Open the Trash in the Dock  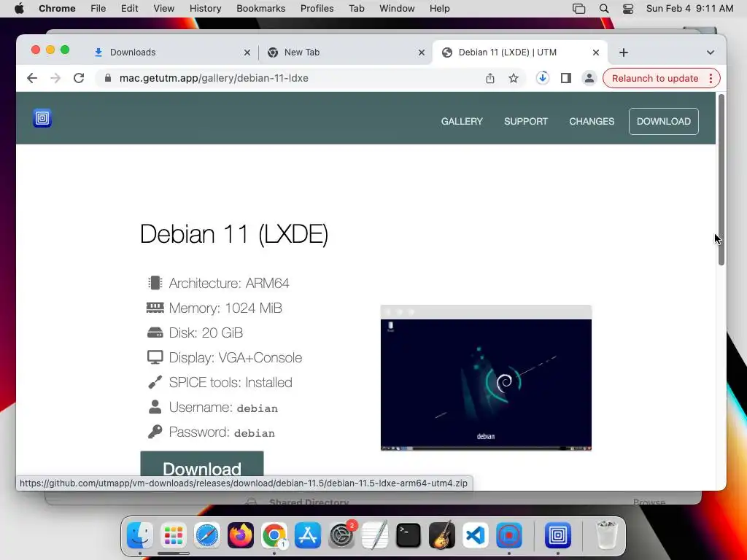pos(606,535)
